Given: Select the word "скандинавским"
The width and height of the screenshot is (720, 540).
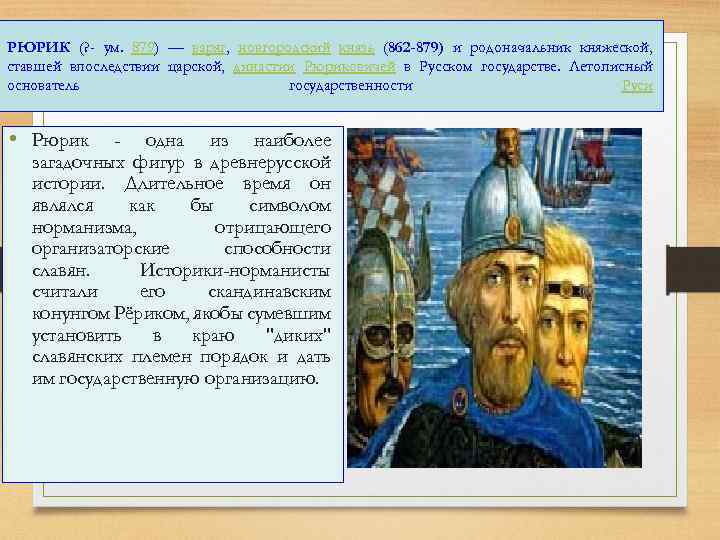Looking at the screenshot, I should pyautogui.click(x=270, y=292).
